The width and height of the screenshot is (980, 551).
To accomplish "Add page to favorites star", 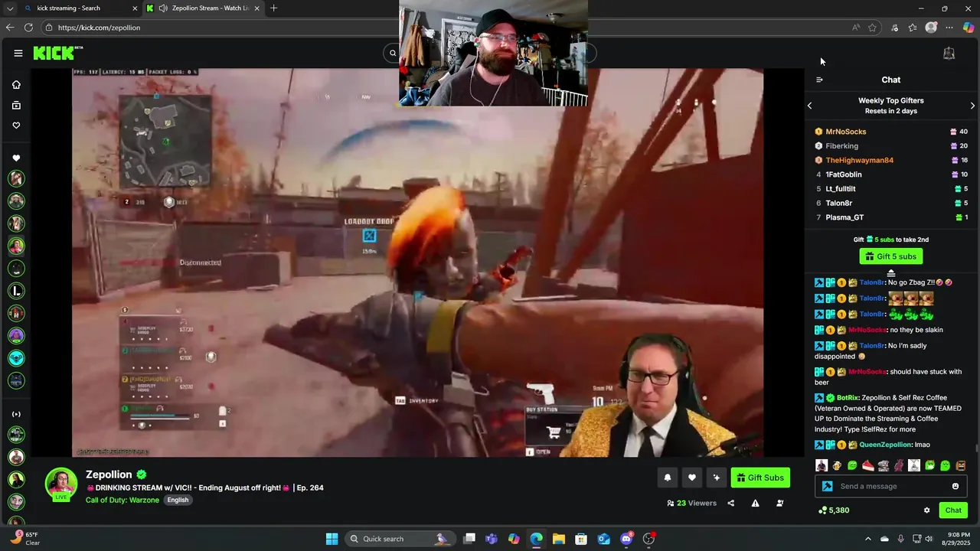I will (872, 28).
